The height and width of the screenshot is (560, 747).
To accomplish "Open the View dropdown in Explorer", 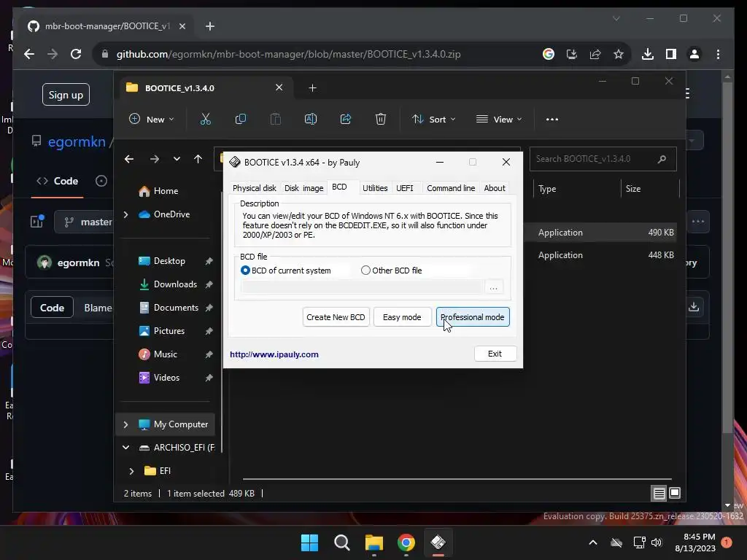I will tap(499, 119).
